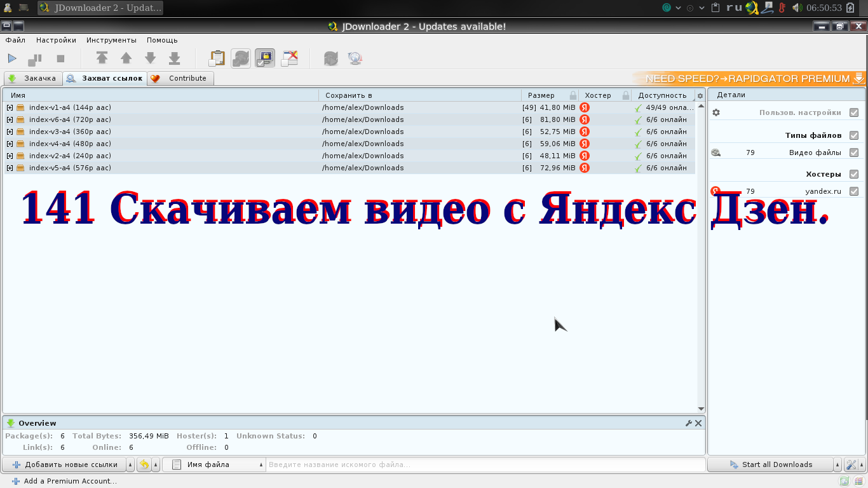Open the Помощь menu
Screen dimensions: 868x488
(x=162, y=40)
